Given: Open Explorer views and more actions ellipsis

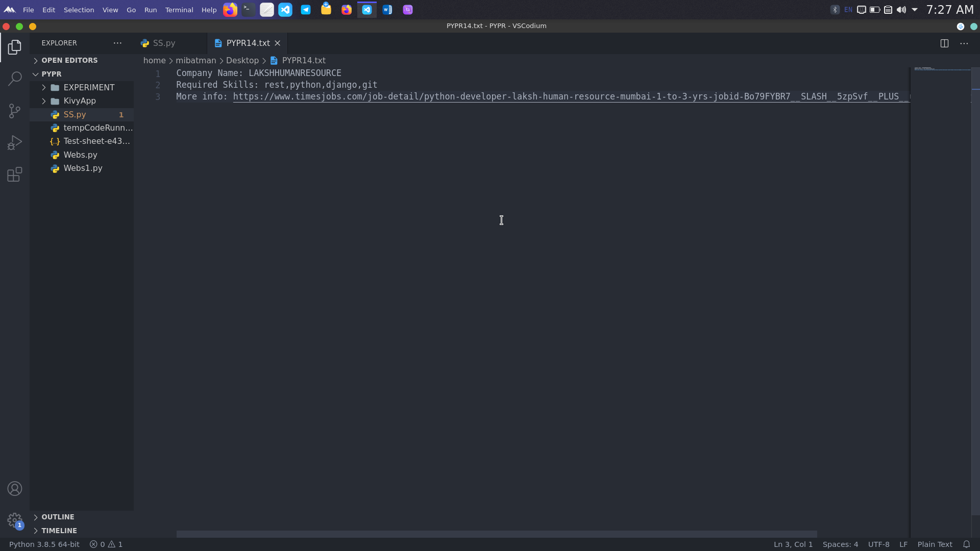Looking at the screenshot, I should (117, 43).
